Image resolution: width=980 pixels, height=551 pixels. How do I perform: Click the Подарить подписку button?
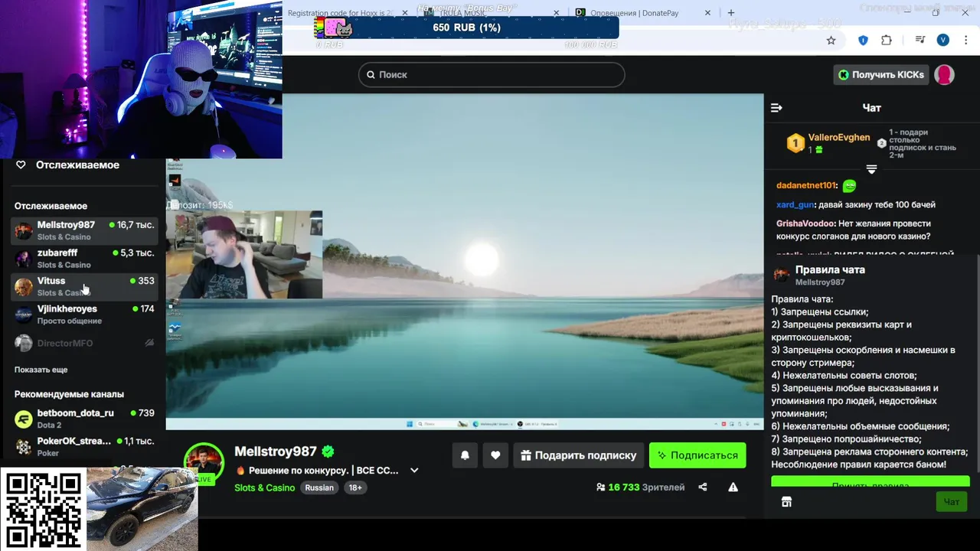pos(578,455)
